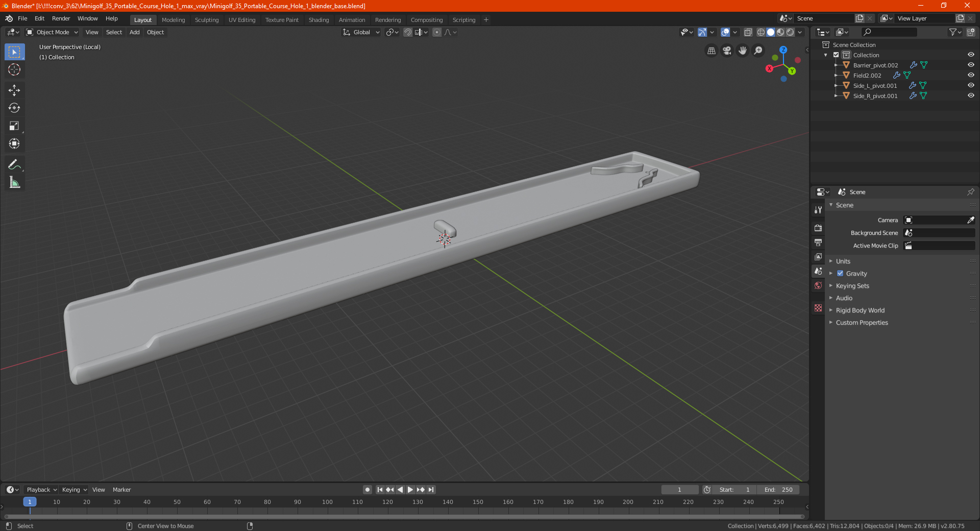Image resolution: width=980 pixels, height=531 pixels.
Task: Toggle snapping magnet
Action: (408, 32)
